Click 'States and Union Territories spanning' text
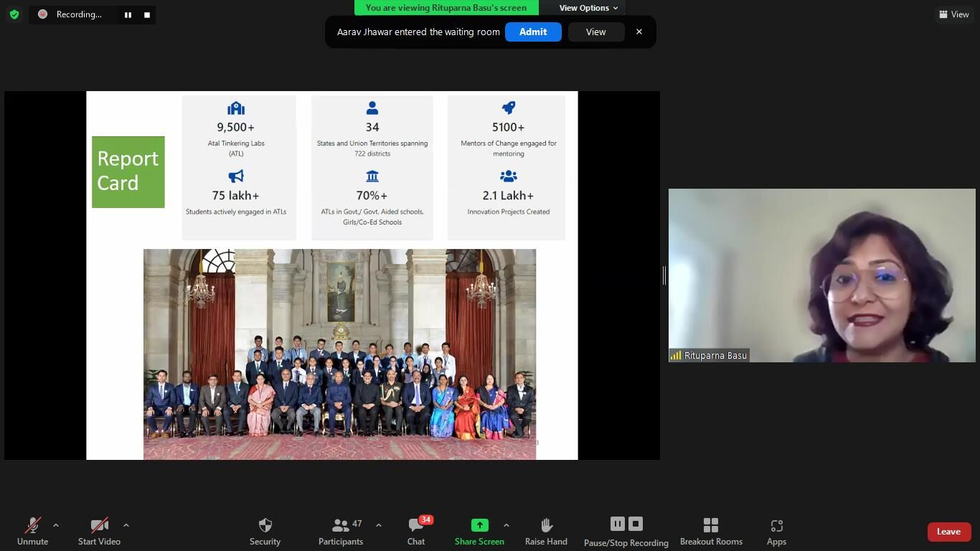Image resolution: width=980 pixels, height=551 pixels. coord(372,143)
